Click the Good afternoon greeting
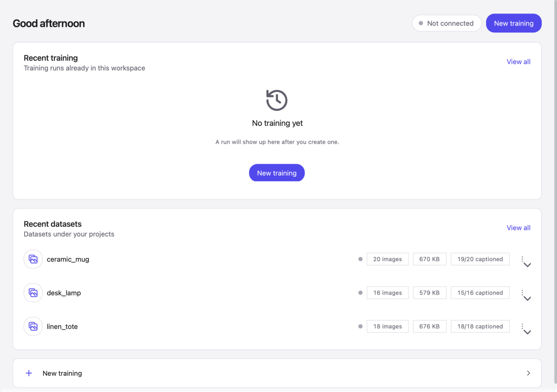 pos(49,24)
